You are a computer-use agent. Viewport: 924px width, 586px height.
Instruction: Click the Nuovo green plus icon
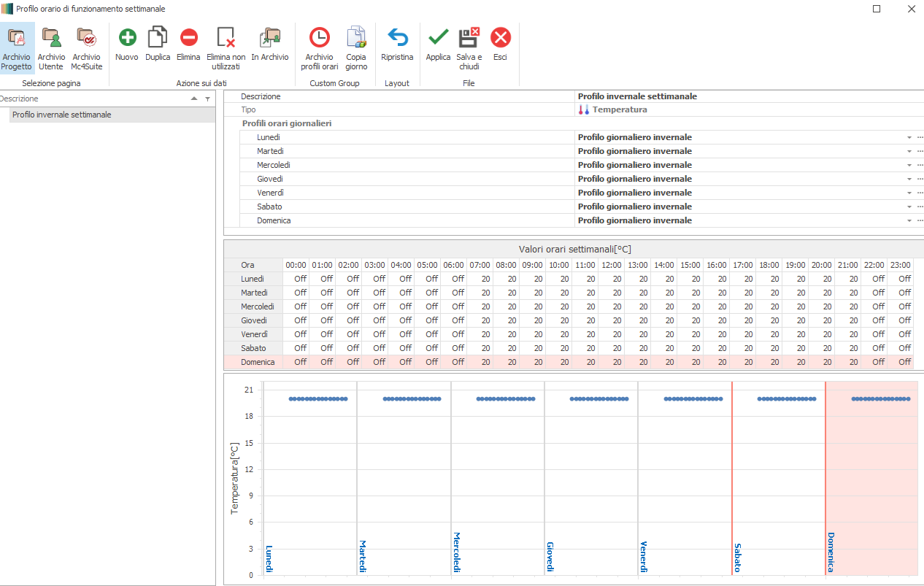(126, 38)
